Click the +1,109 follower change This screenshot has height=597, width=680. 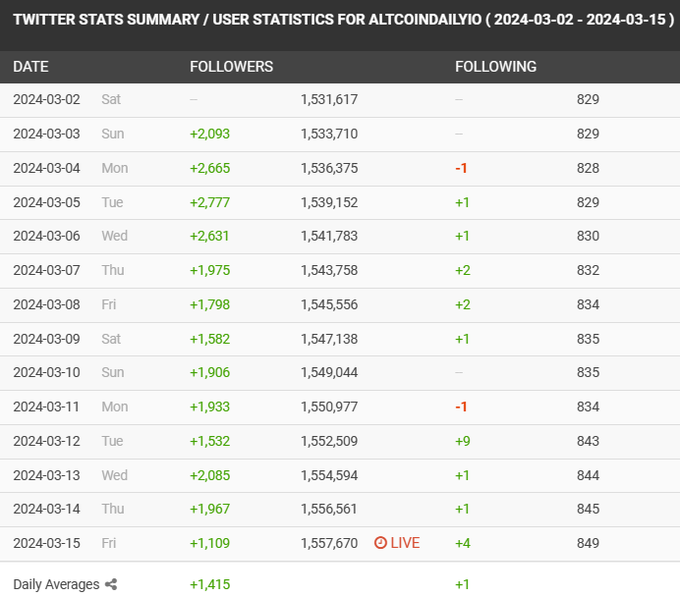click(210, 543)
